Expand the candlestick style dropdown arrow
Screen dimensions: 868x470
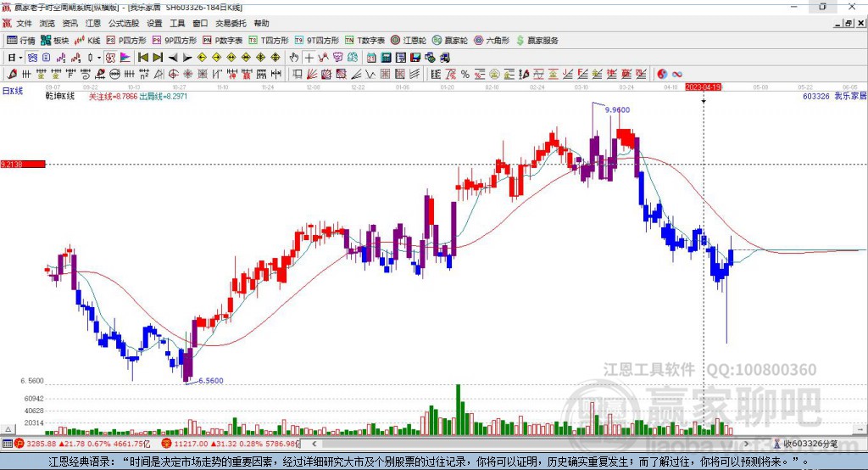[x=99, y=58]
